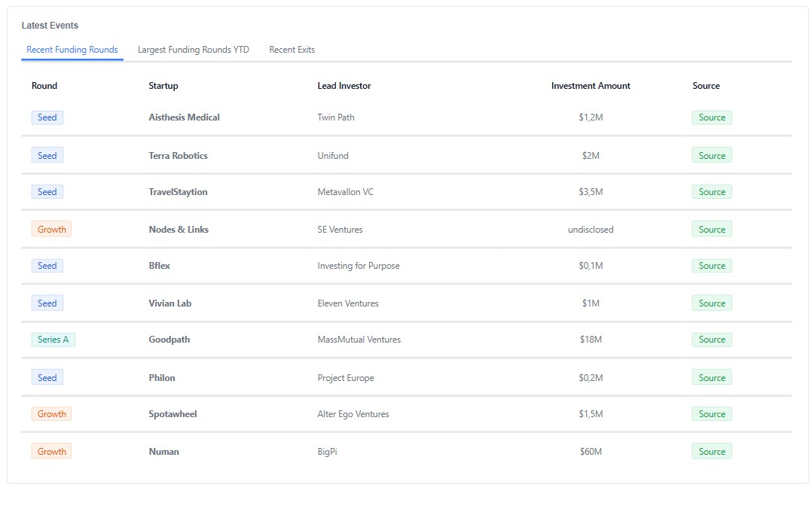Click MassMutual Ventures lead investor
This screenshot has height=509, width=812.
[359, 340]
